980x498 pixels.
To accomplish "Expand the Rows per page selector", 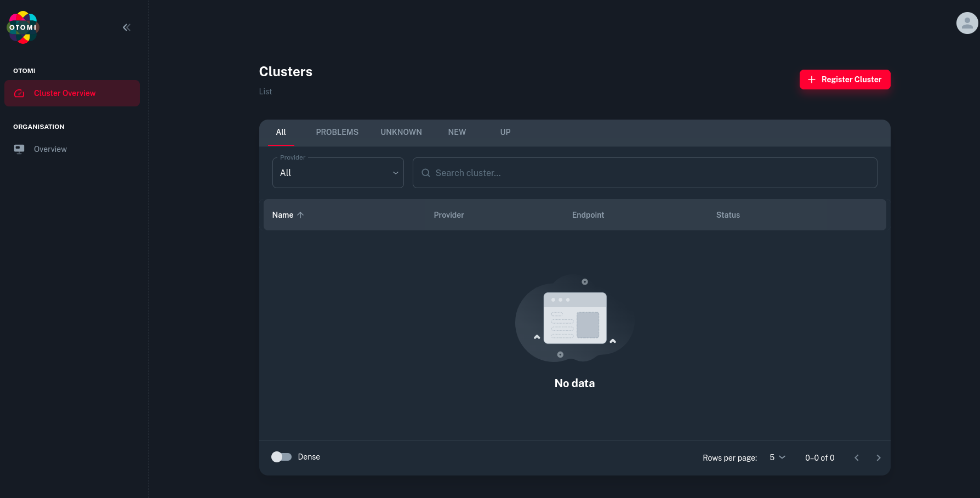I will pos(777,457).
